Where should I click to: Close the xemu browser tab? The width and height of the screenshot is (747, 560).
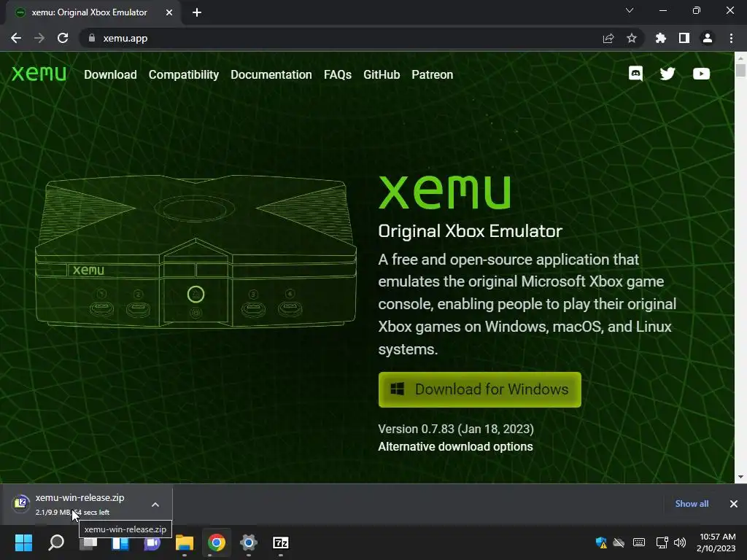pos(169,12)
